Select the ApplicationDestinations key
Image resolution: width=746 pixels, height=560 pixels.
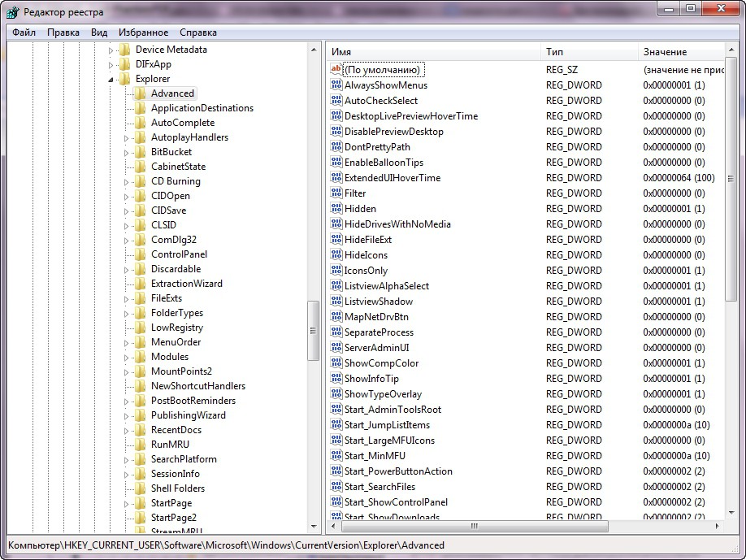[202, 108]
